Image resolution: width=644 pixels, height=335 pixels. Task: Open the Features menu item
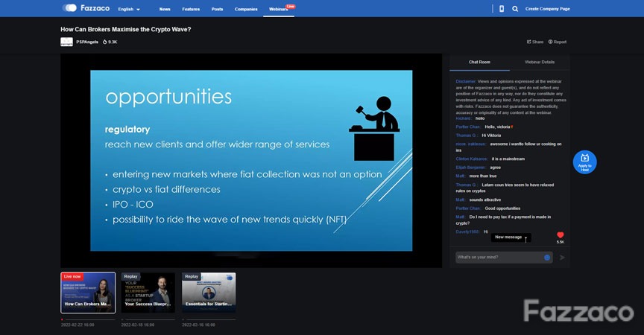pyautogui.click(x=191, y=9)
